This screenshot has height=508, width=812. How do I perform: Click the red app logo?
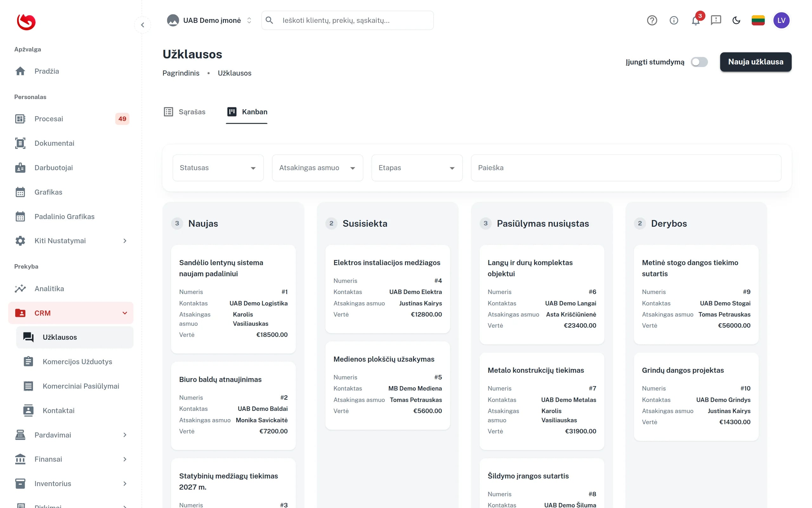[26, 22]
